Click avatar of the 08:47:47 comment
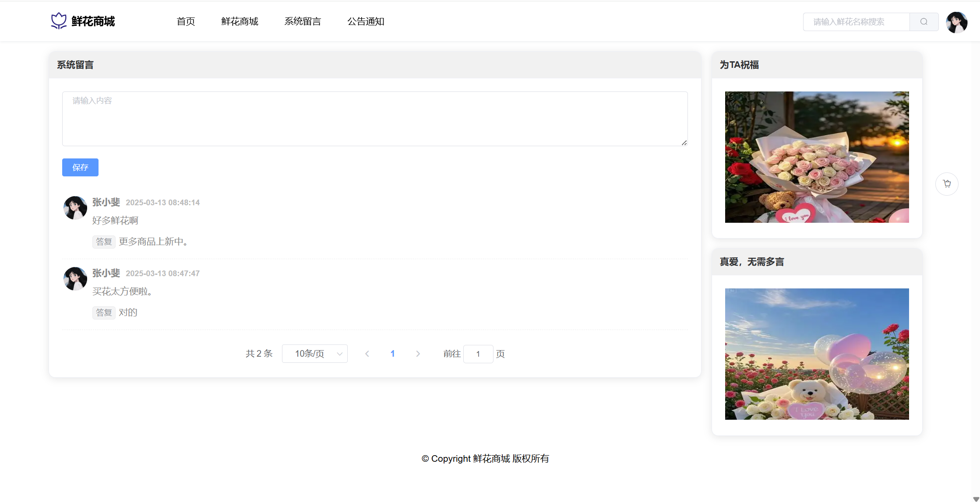Viewport: 980px width, 502px height. pos(75,278)
